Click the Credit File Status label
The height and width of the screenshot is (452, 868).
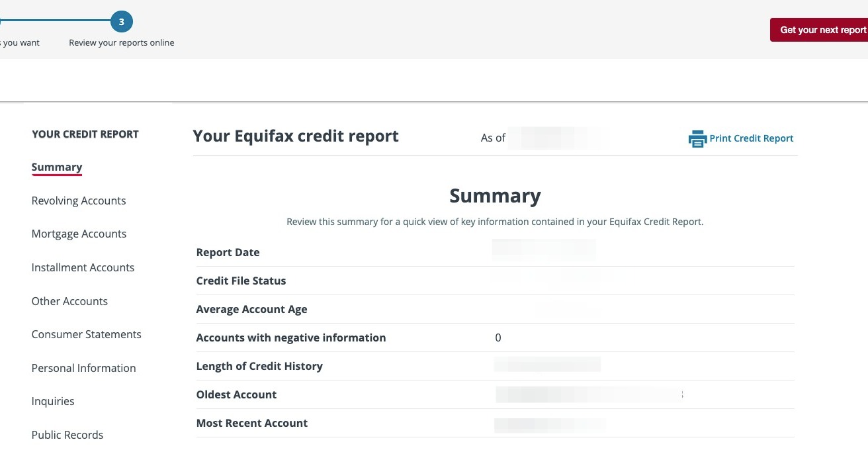[241, 281]
